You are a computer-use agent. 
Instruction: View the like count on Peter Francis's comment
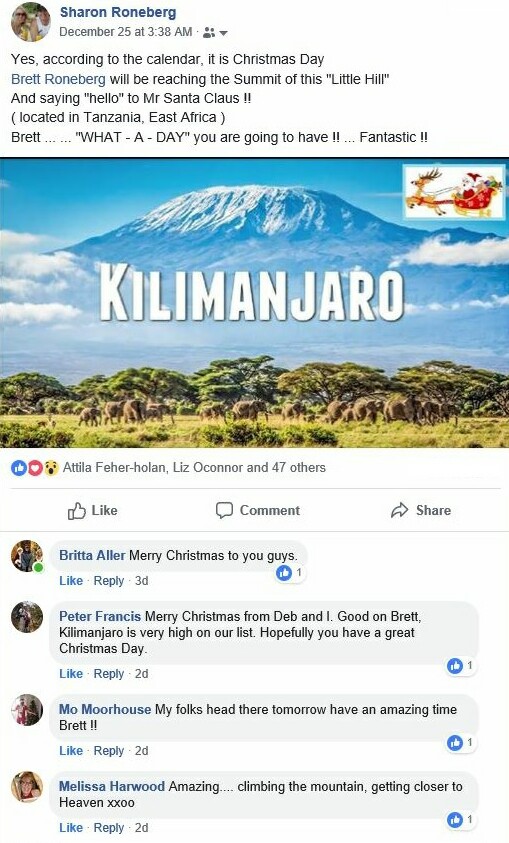(461, 666)
